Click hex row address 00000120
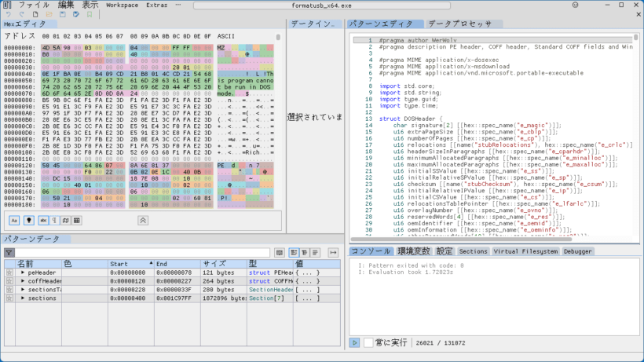 (x=20, y=166)
